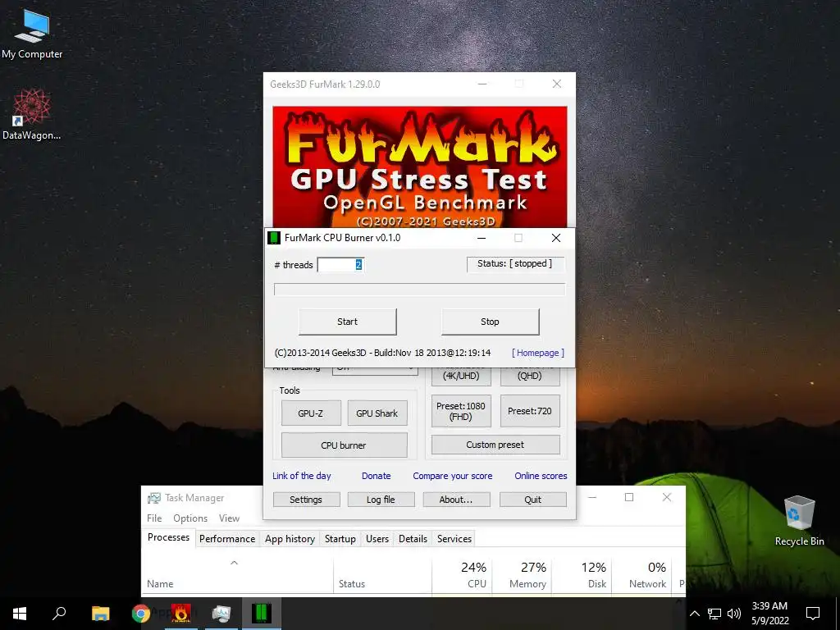This screenshot has width=840, height=630.
Task: Sort processes by the Memory column
Action: point(522,575)
